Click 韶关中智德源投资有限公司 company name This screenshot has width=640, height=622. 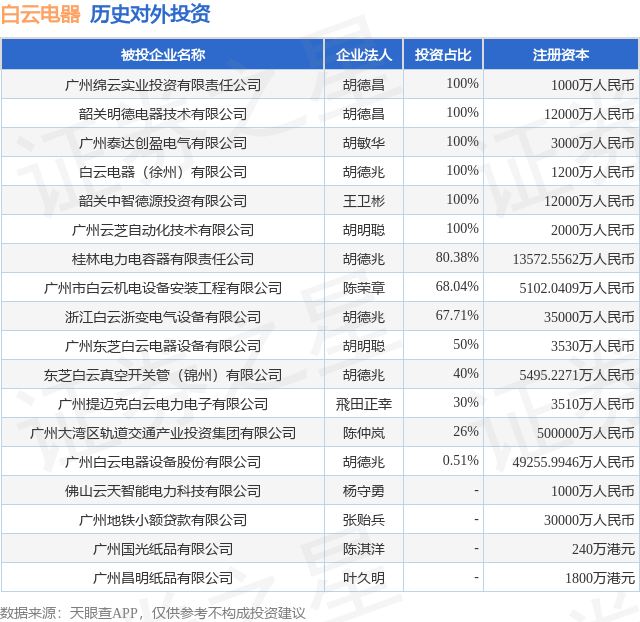(163, 201)
